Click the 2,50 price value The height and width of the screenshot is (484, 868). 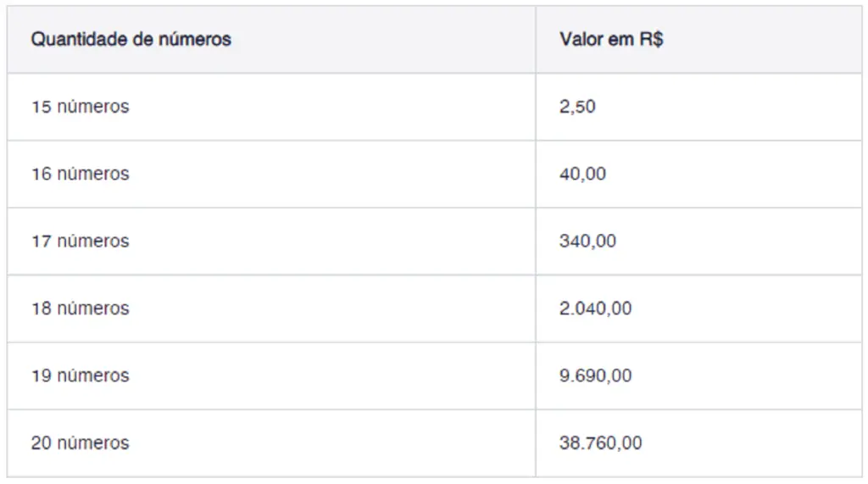point(577,107)
